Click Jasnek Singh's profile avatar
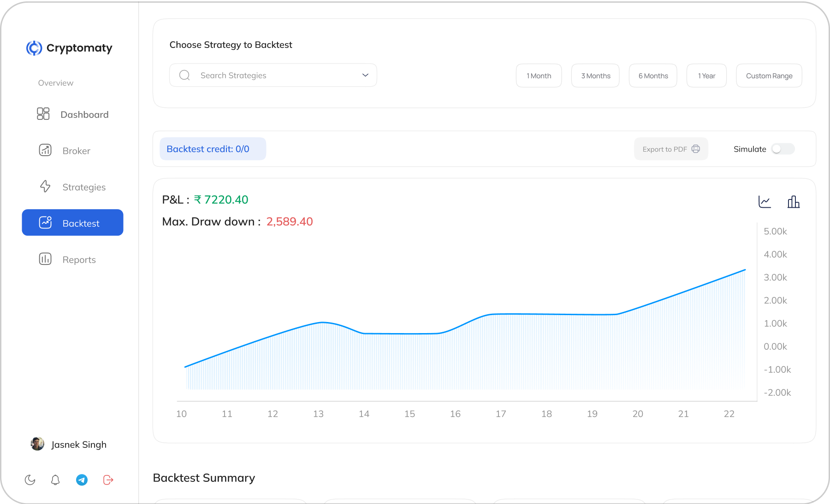Viewport: 830px width, 504px height. pyautogui.click(x=36, y=444)
